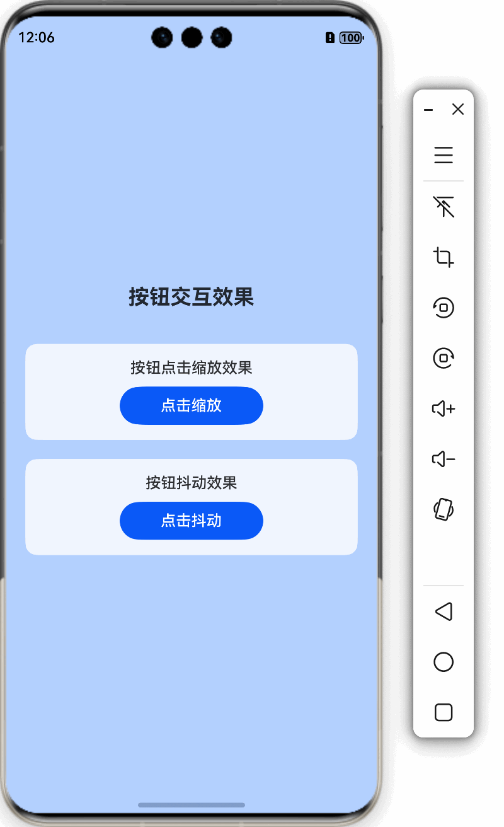Click the shake device icon
The image size is (504, 827).
click(x=444, y=509)
